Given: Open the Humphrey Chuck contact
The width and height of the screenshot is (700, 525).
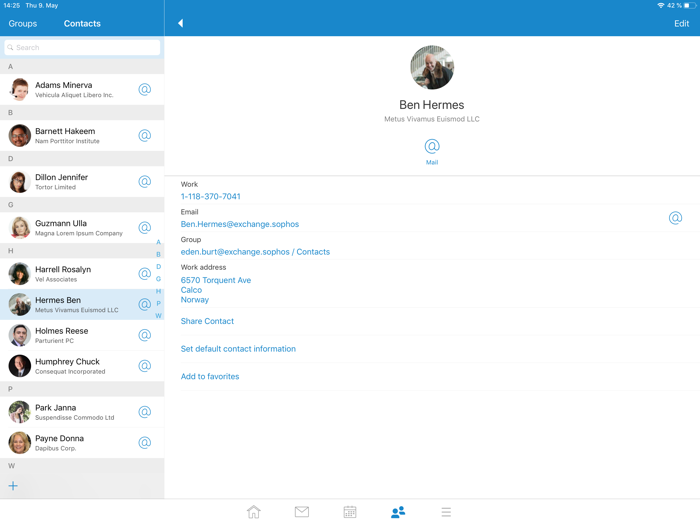Looking at the screenshot, I should 82,366.
